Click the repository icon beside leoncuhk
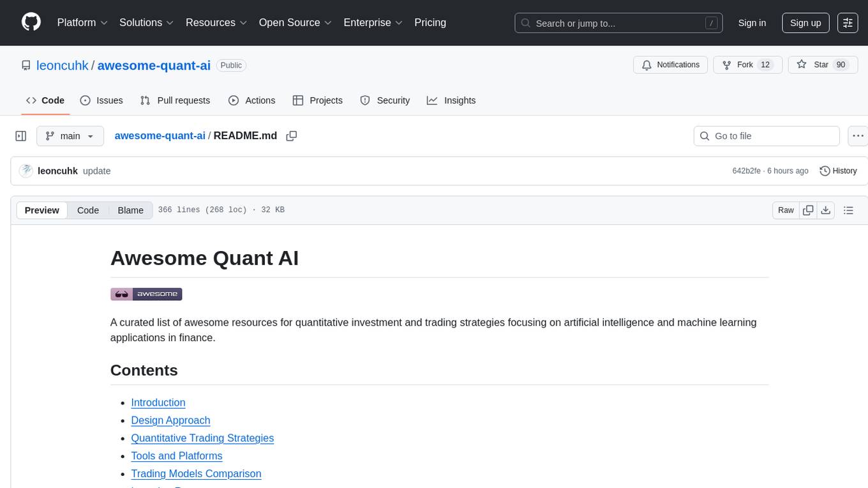 point(26,65)
